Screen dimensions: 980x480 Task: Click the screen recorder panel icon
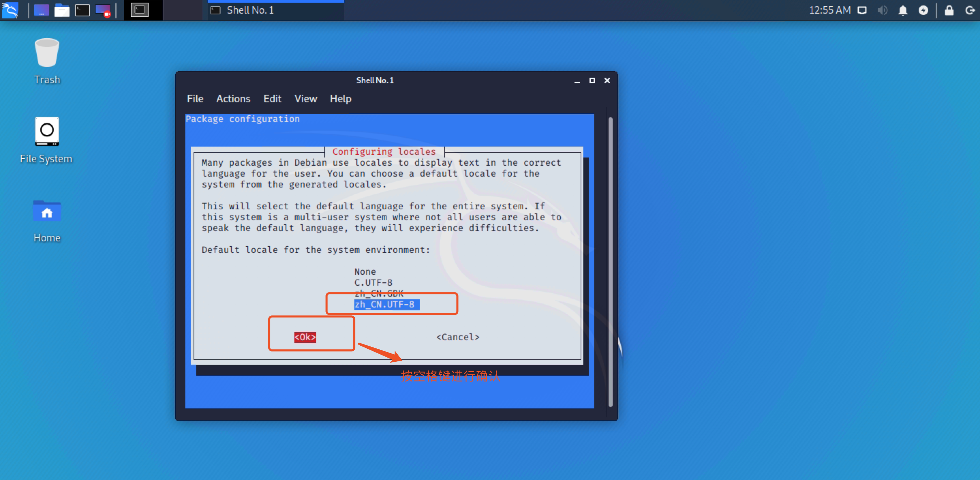coord(103,10)
